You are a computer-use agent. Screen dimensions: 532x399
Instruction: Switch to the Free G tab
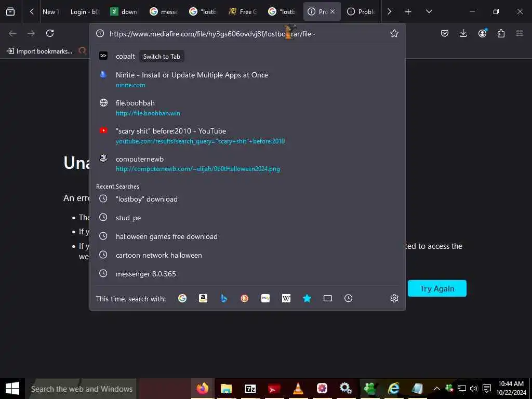[243, 12]
